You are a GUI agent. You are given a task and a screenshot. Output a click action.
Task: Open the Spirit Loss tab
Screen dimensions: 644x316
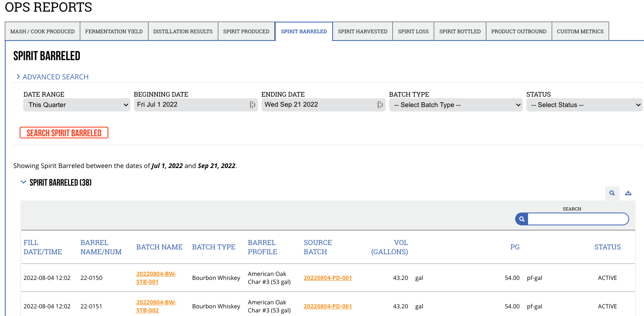413,31
